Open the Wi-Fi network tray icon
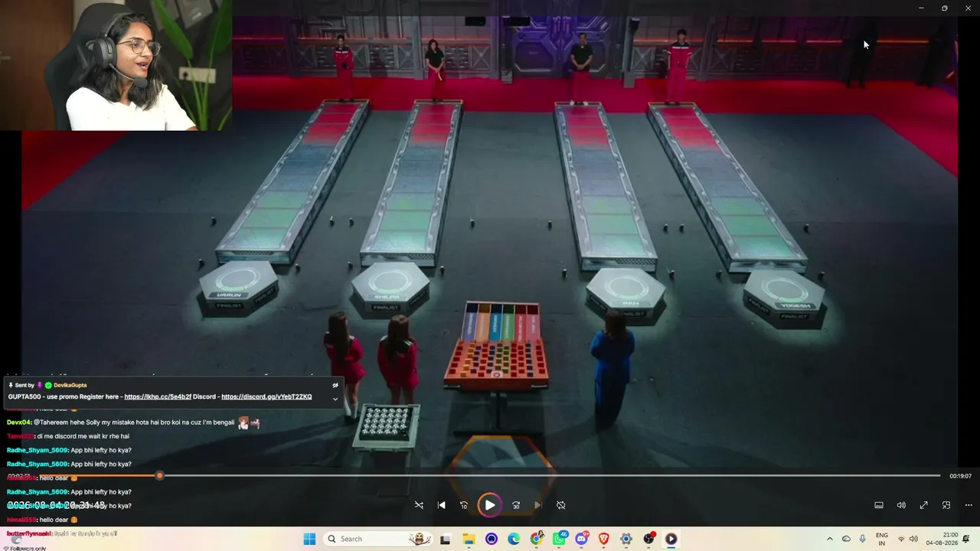This screenshot has width=980, height=551. (901, 539)
